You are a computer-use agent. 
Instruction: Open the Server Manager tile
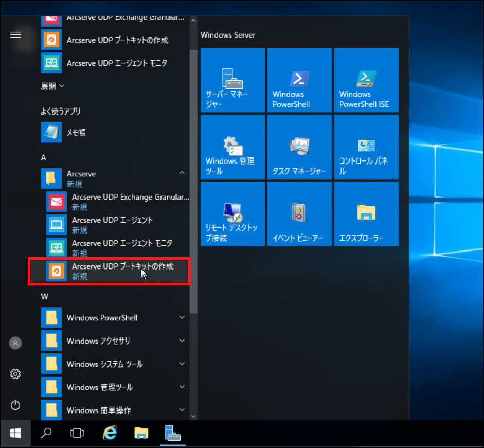[232, 80]
